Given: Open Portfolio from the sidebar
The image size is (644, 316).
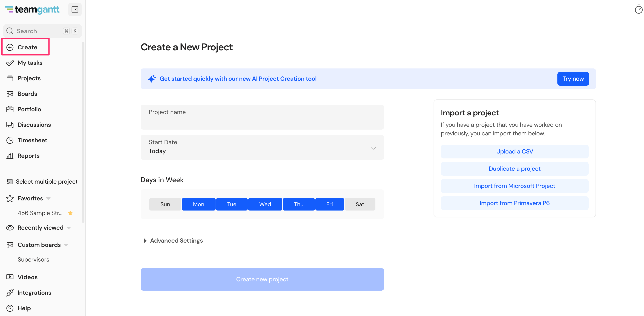Looking at the screenshot, I should click(29, 109).
